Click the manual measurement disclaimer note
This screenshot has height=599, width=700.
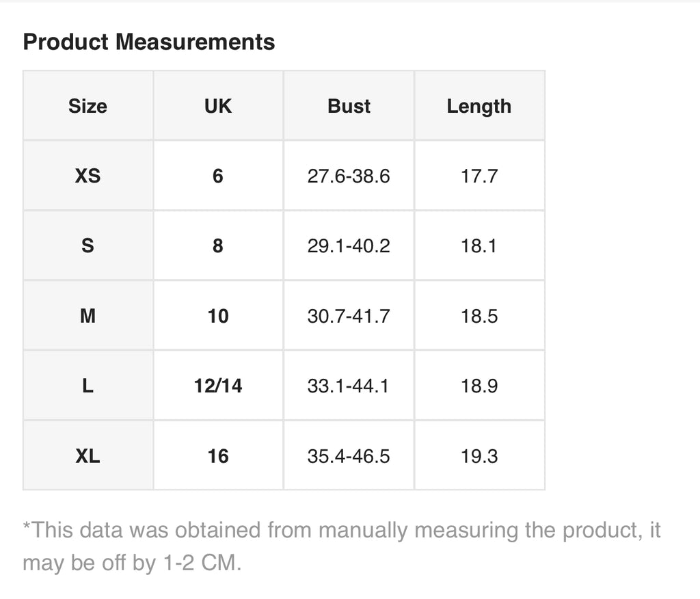pos(342,546)
